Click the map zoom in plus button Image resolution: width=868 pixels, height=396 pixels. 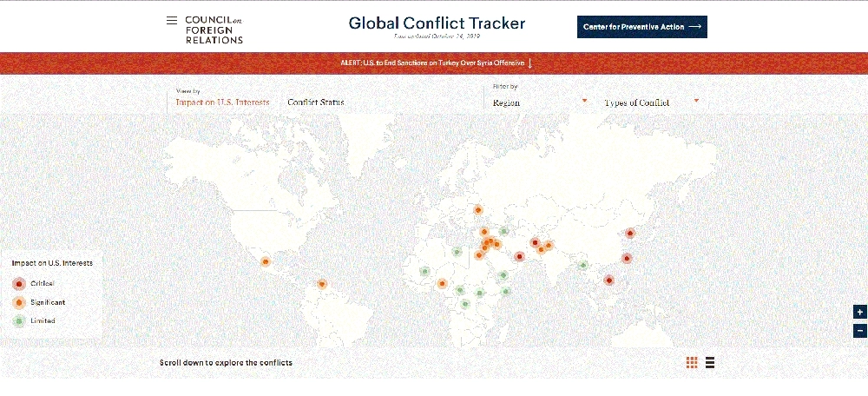click(x=859, y=312)
